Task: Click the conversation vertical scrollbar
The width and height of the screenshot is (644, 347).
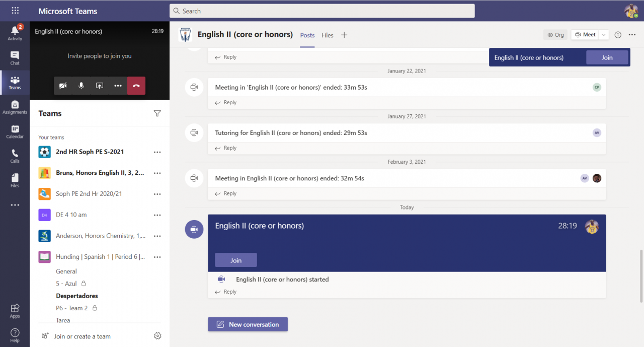Action: (641, 276)
